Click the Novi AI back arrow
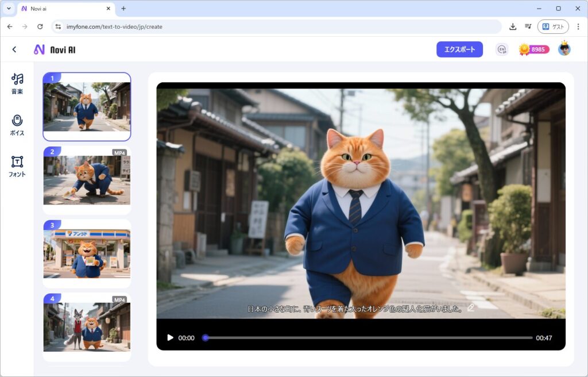Screen dimensions: 588x377 (x=14, y=50)
